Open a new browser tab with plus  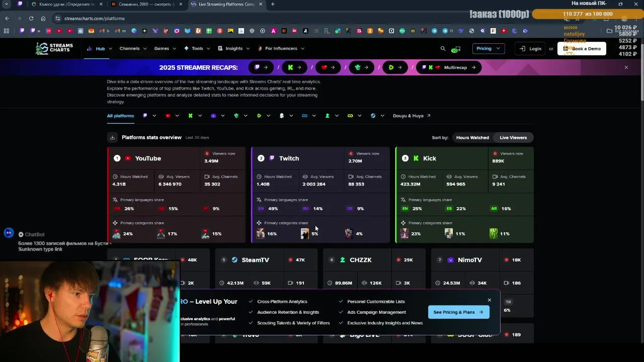tap(273, 4)
